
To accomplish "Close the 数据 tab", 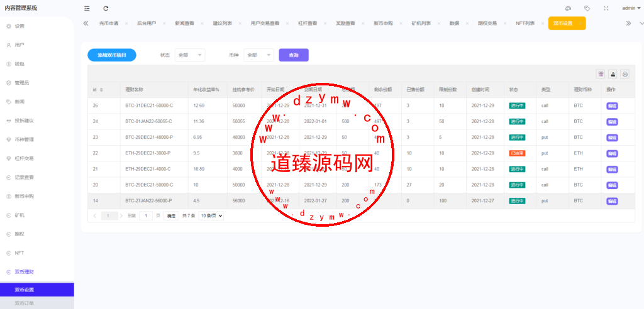I will coord(467,23).
